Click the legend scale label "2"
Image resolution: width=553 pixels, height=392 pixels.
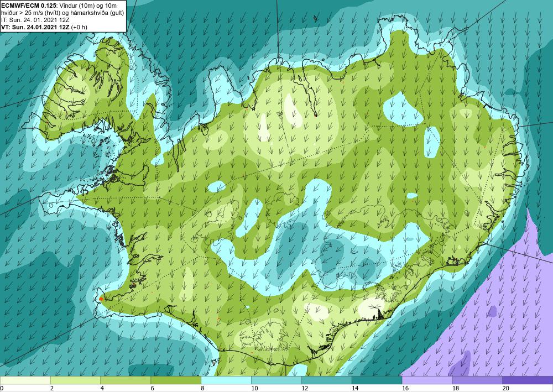coord(52,389)
